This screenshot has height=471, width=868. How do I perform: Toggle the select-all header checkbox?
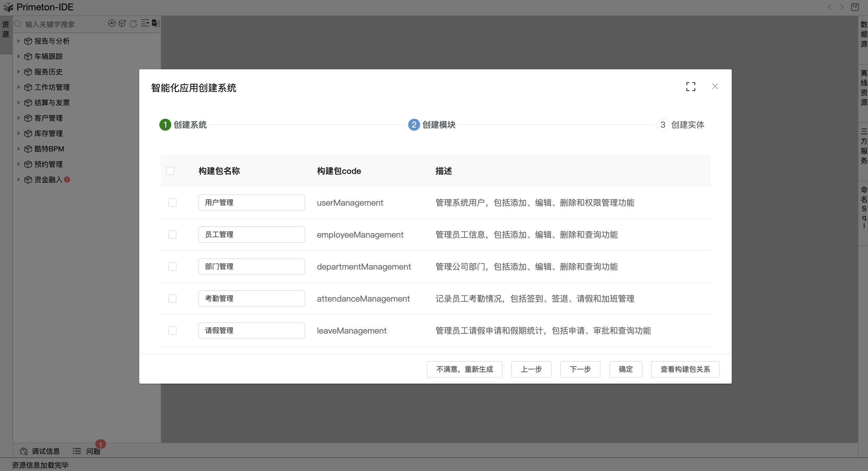click(170, 171)
